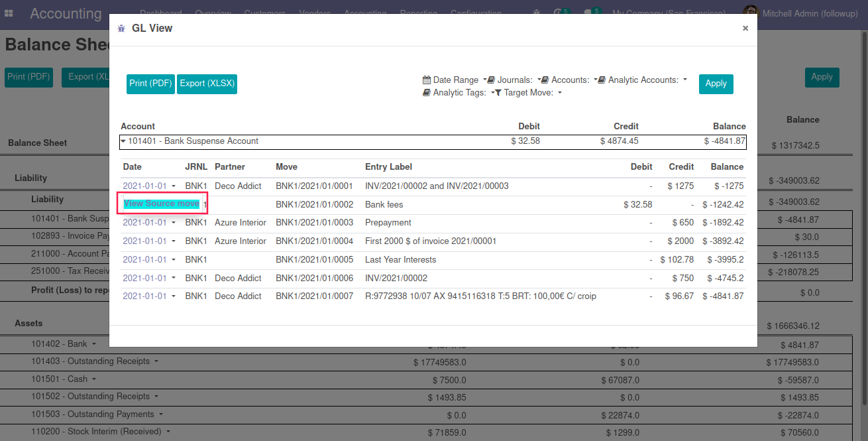
Task: Expand 101403 - Outstanding Receipts row dropdown
Action: click(x=156, y=362)
